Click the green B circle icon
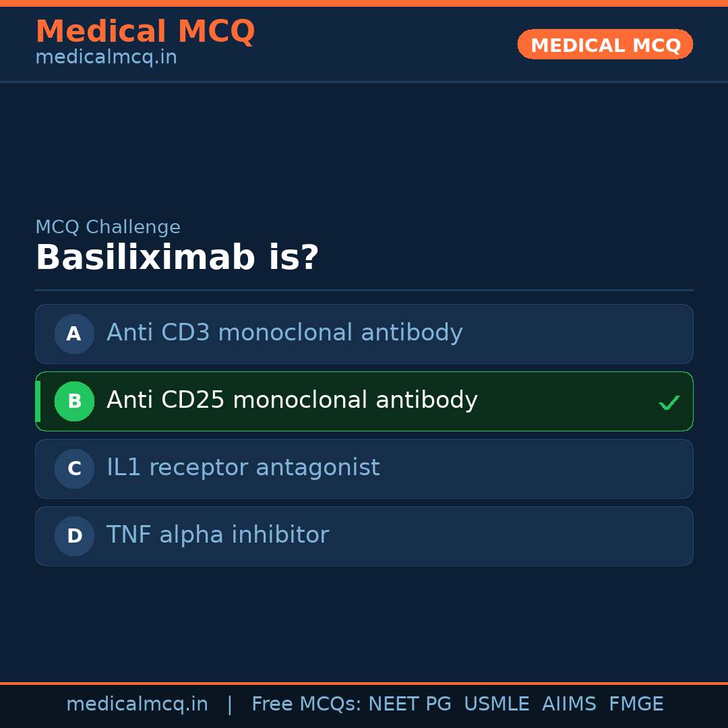 (x=74, y=401)
